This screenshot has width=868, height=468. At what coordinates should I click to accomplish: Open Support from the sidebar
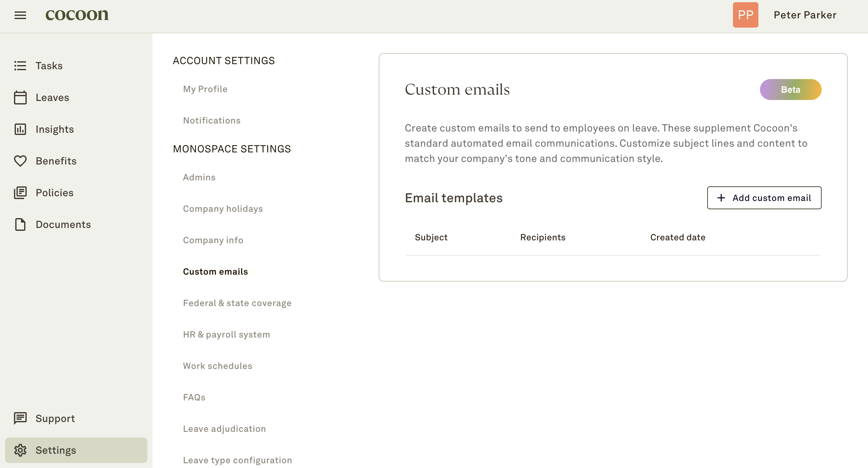[x=76, y=418]
